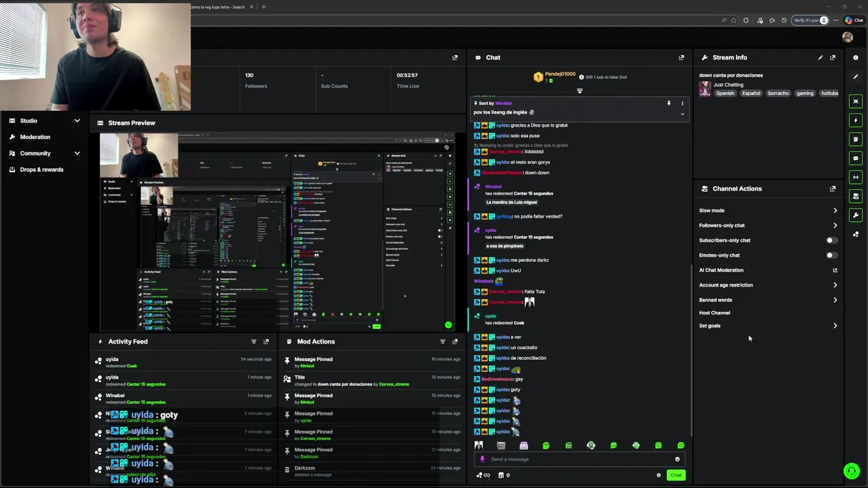Open the chat bubble icon in the rail
This screenshot has width=868, height=488.
click(x=856, y=158)
